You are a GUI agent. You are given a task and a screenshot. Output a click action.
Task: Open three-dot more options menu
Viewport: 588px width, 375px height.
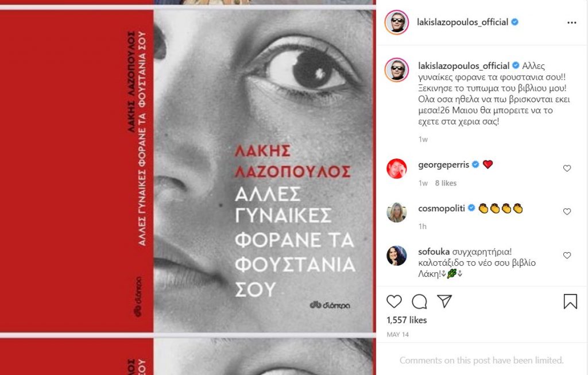tap(572, 22)
